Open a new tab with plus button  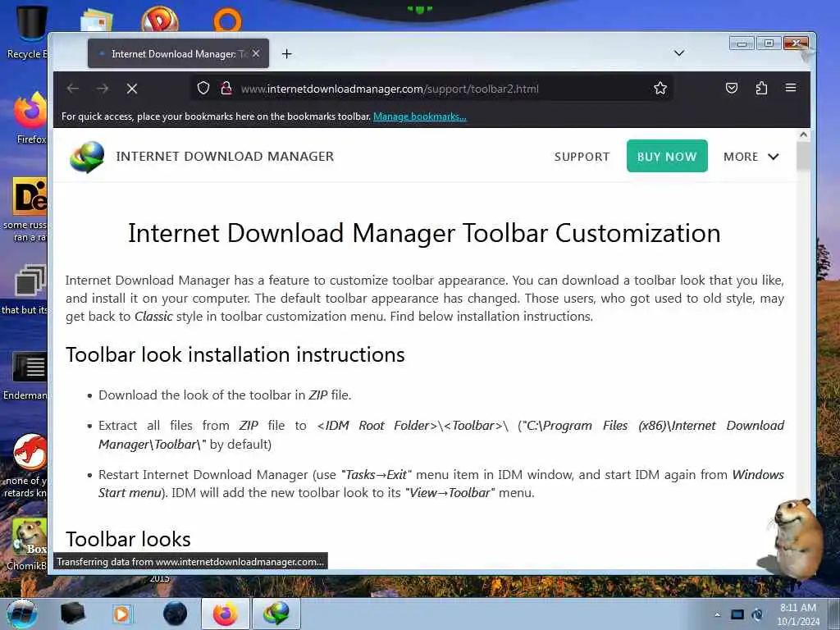[286, 53]
